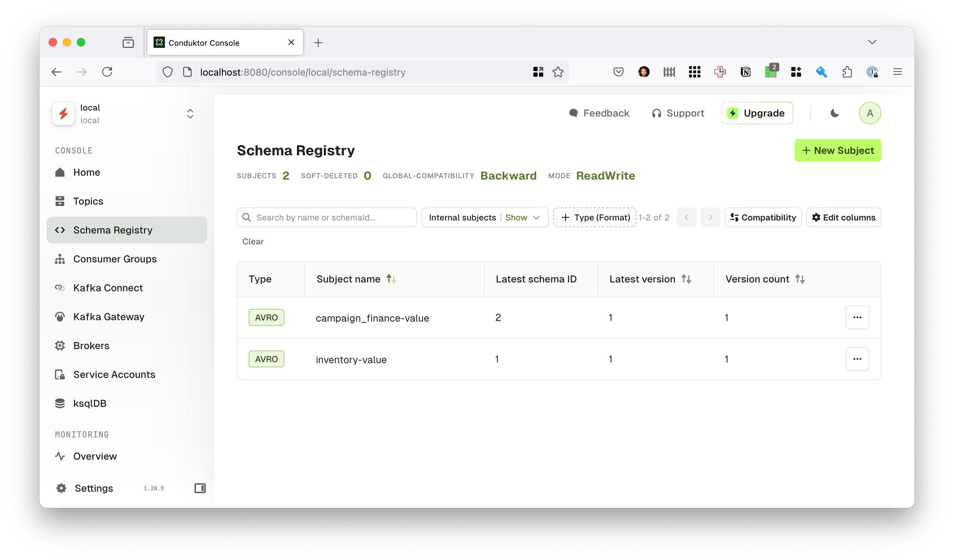Select the Consumer Groups sidebar icon
The image size is (954, 560).
pos(60,259)
